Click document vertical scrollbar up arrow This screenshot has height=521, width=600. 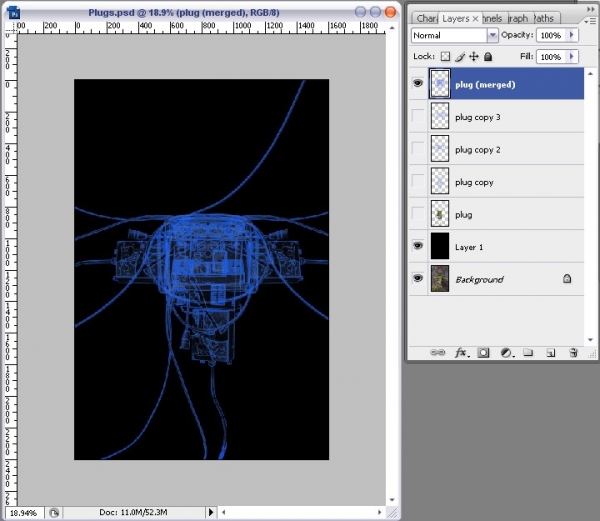tap(392, 28)
